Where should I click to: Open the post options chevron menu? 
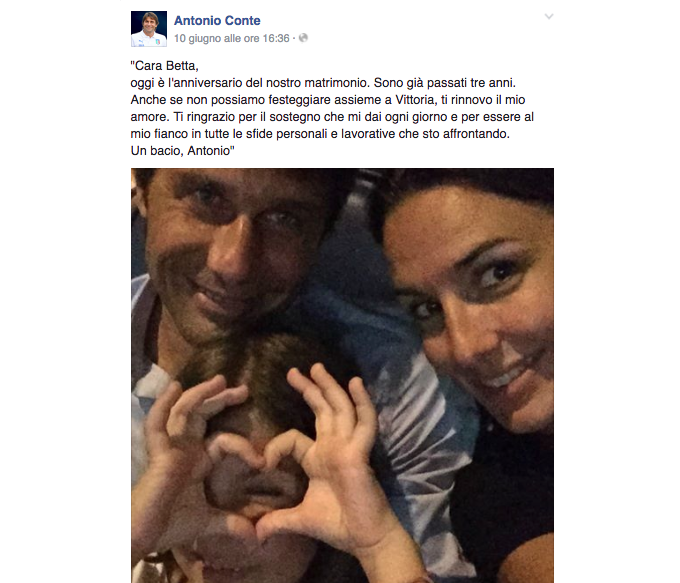pyautogui.click(x=549, y=17)
